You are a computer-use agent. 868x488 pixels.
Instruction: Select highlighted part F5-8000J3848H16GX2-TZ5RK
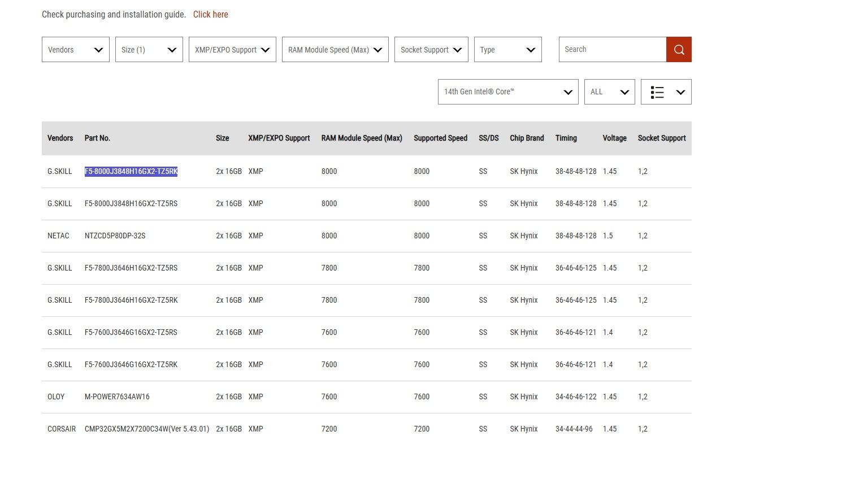tap(131, 172)
